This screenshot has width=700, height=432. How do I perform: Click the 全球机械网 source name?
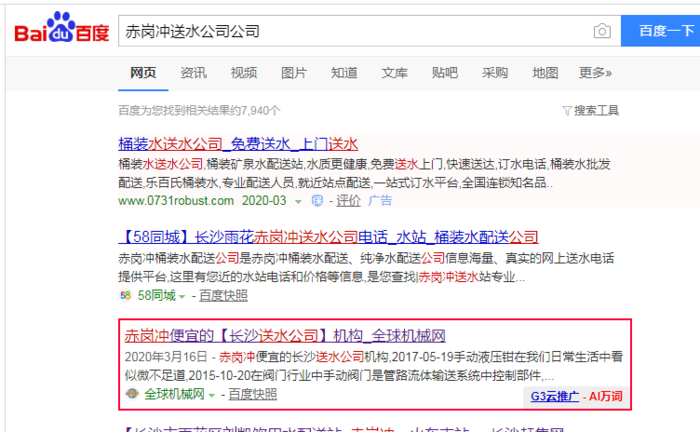tap(174, 394)
